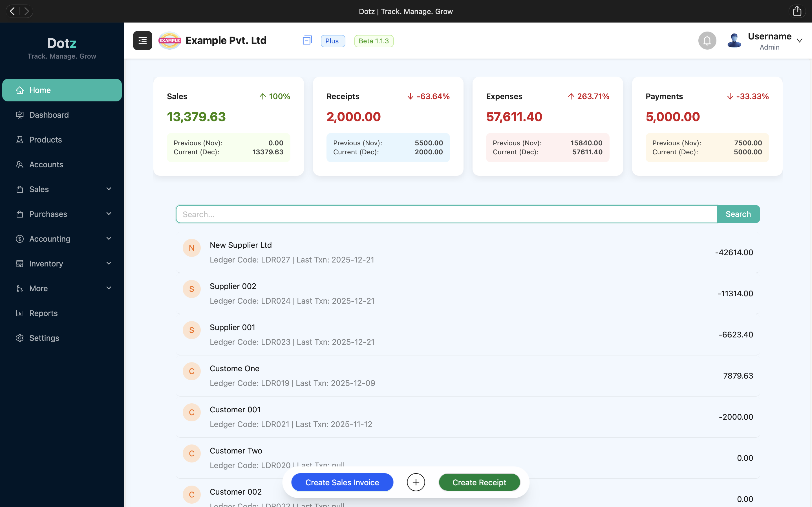Click the round plus add button
This screenshot has width=812, height=507.
tap(416, 482)
